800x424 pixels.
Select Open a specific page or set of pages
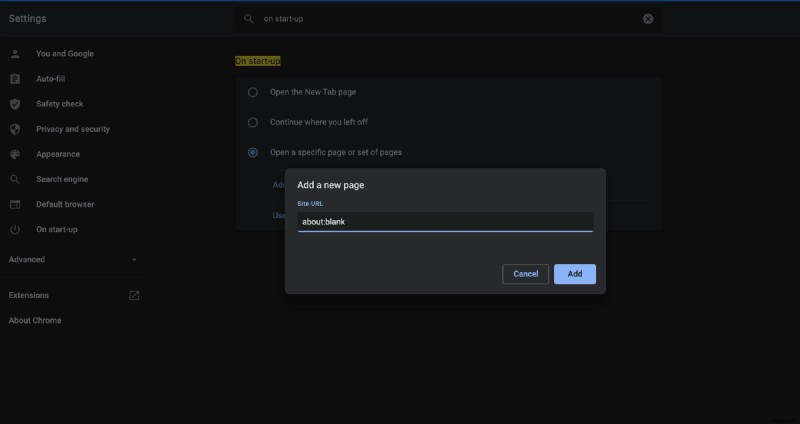tap(253, 153)
